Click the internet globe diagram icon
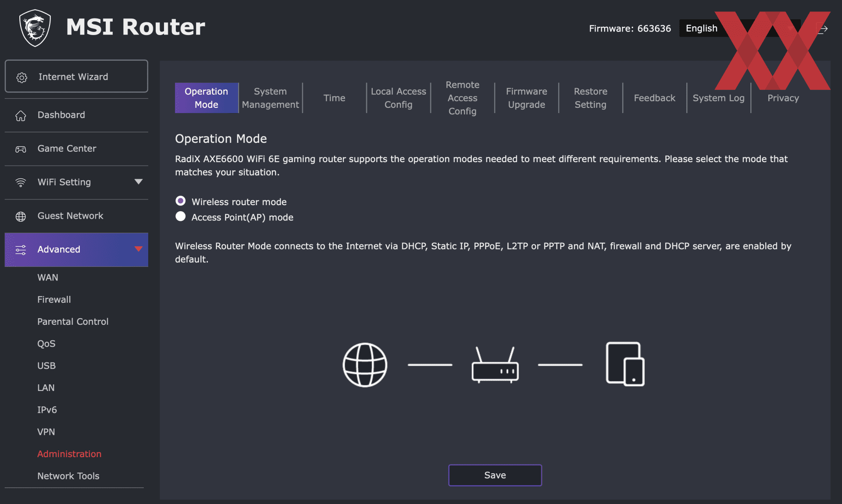The image size is (842, 504). 365,365
